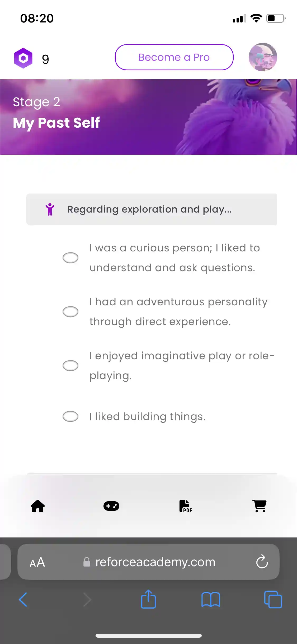Screen dimensions: 297x644
Task: Open the game controller section
Action: click(111, 506)
